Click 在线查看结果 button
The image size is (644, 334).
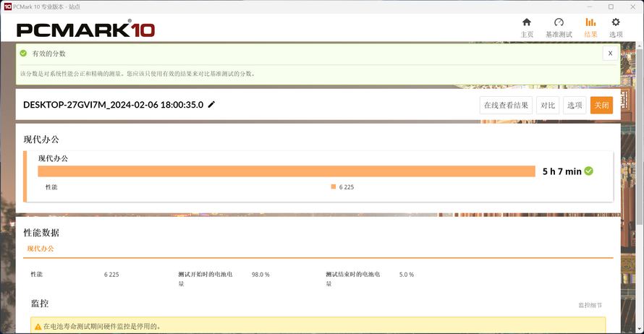click(506, 106)
